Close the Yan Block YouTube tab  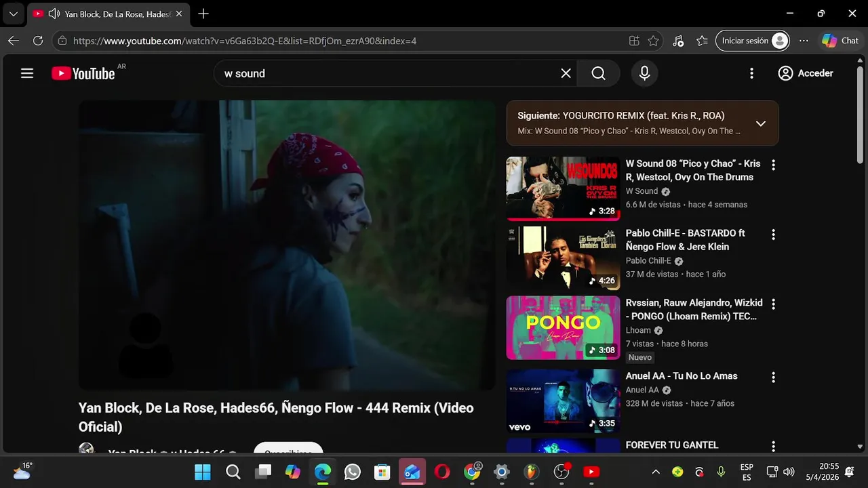(x=178, y=14)
